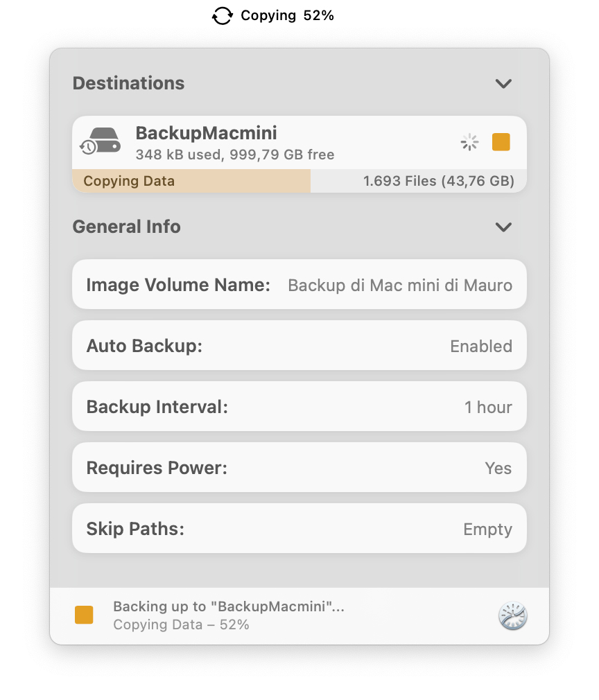599x700 pixels.
Task: Click the General Info section header
Action: pos(126,227)
